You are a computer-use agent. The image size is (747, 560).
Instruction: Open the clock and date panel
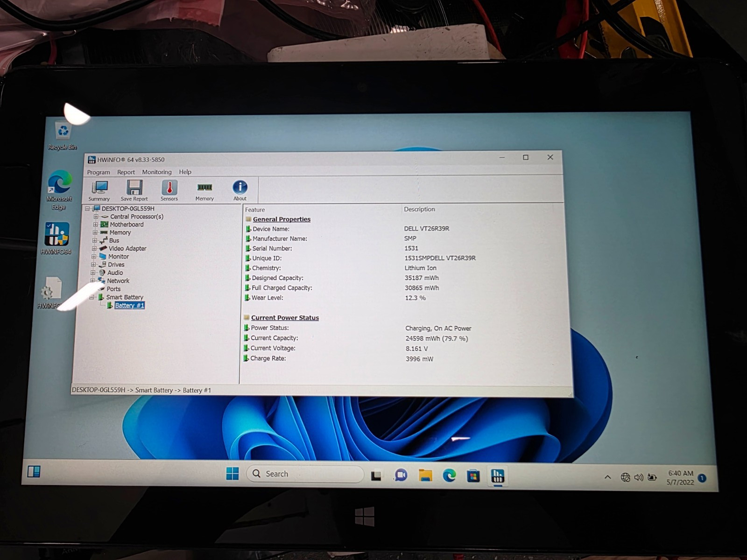[x=680, y=478]
